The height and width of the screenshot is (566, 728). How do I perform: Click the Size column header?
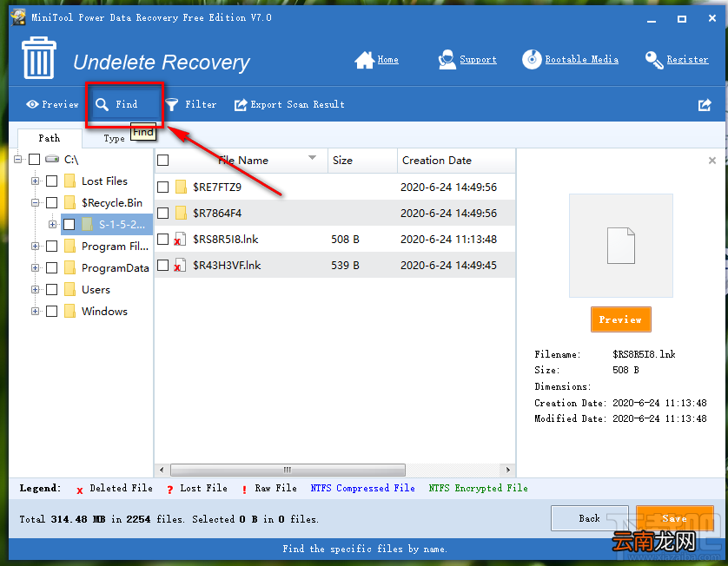(x=362, y=160)
